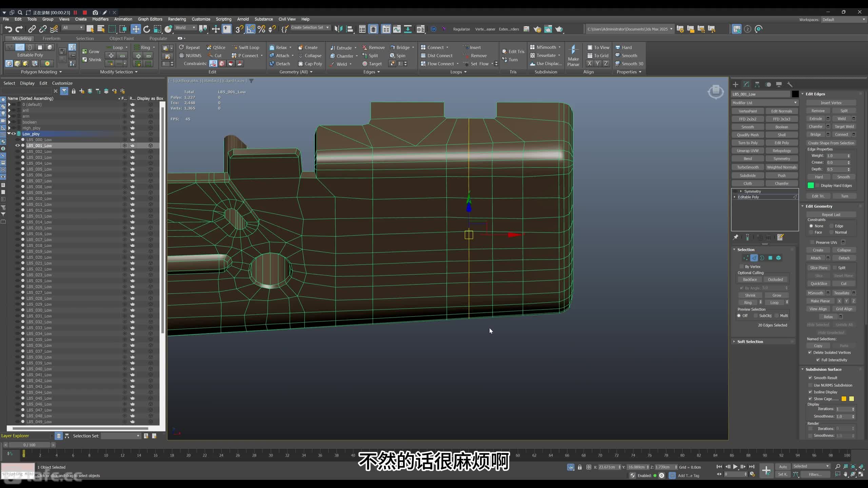This screenshot has width=868, height=488.
Task: Toggle the Percent Snap icon
Action: tap(261, 29)
